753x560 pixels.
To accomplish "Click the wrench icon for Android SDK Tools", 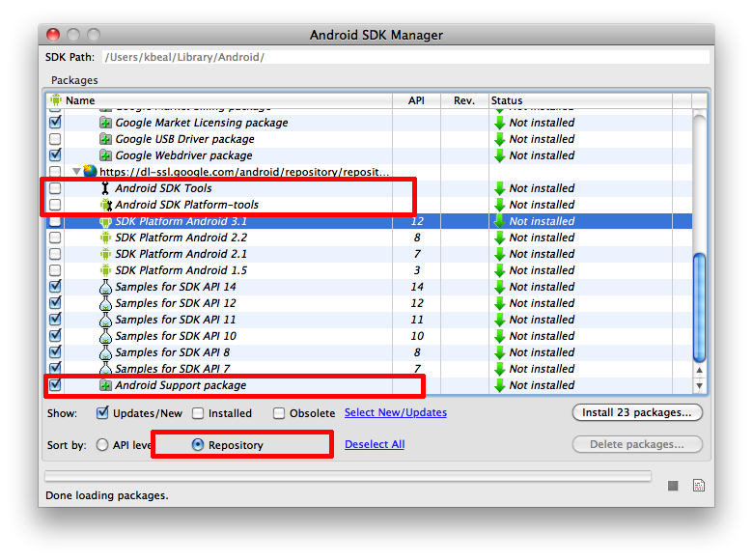I will [105, 188].
